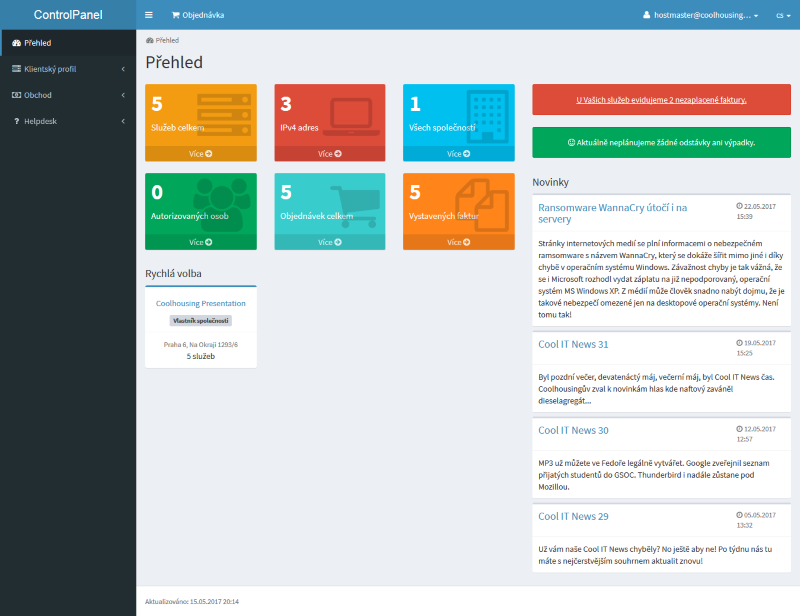
Task: Click the 'Praha 6, Na Okraji 1293/6' address
Action: [201, 344]
